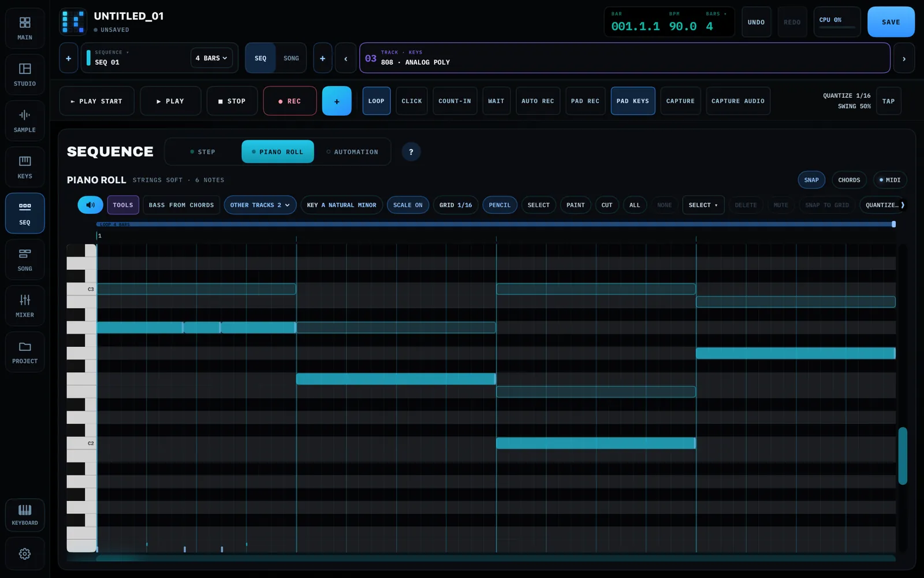This screenshot has width=924, height=578.
Task: Open the Studio layout sidebar icon
Action: point(25,75)
